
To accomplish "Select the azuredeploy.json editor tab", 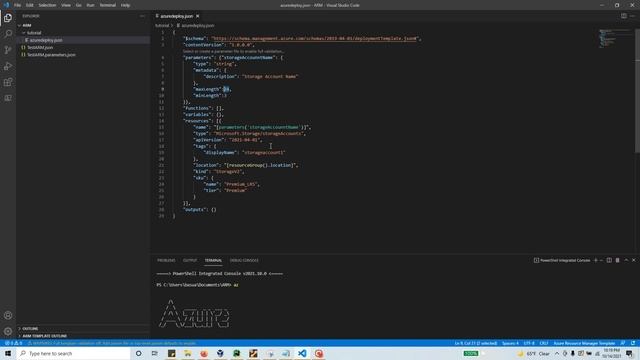I will coord(176,16).
